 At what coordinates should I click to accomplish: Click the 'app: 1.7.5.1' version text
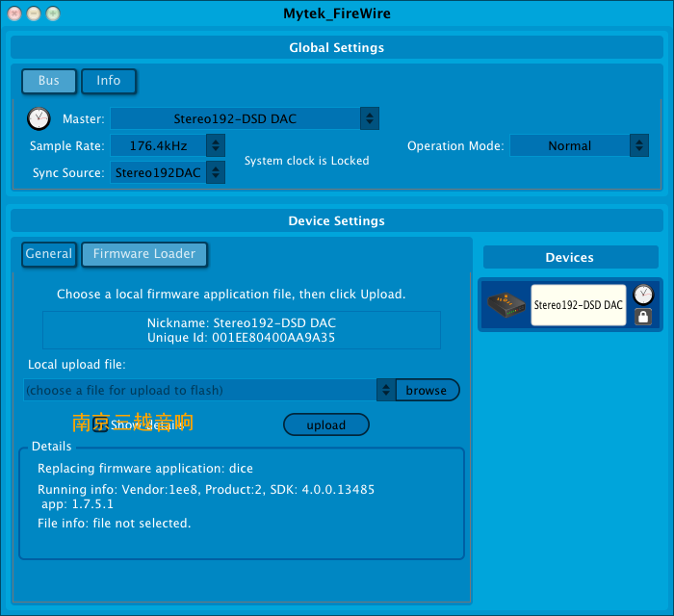77,504
